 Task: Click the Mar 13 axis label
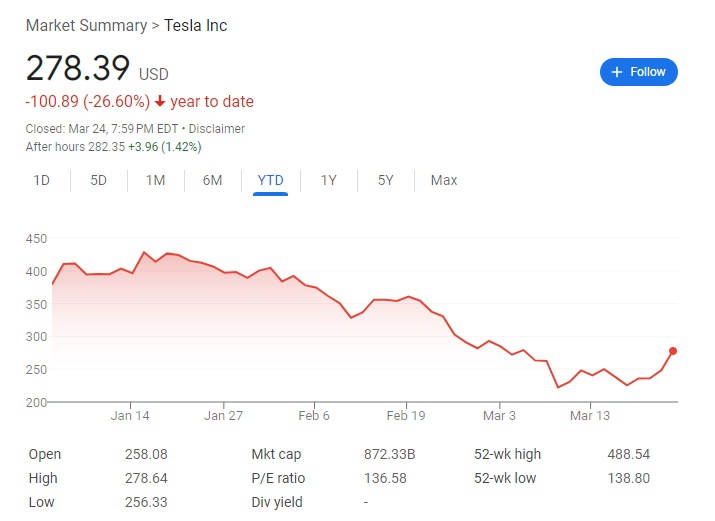589,416
